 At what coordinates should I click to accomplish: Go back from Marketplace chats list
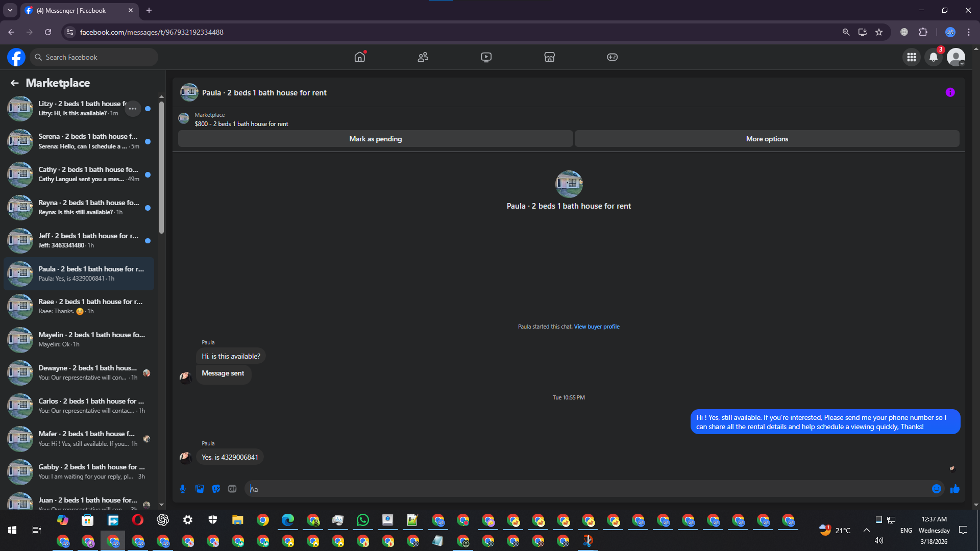(15, 83)
